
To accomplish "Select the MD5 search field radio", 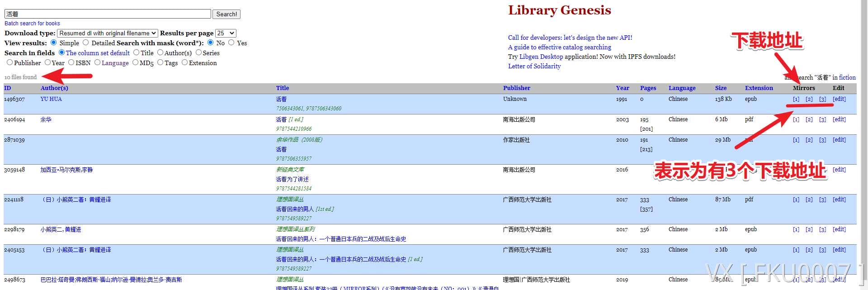I will pyautogui.click(x=135, y=62).
